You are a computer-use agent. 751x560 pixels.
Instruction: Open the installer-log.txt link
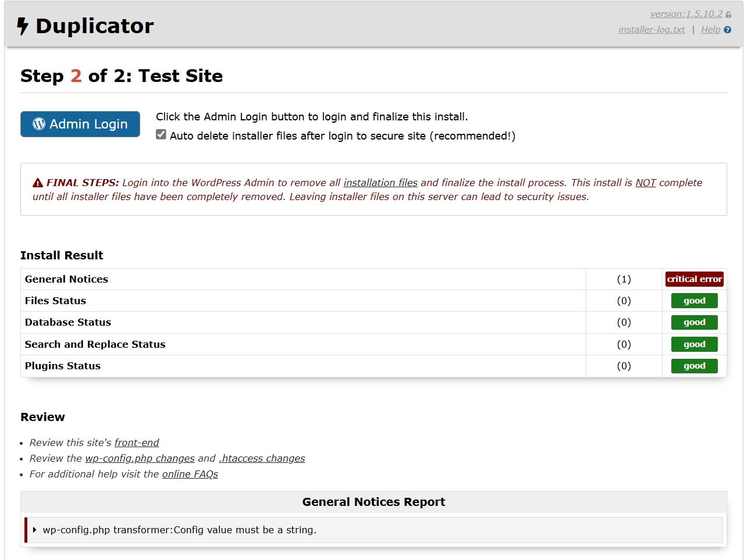click(x=652, y=30)
